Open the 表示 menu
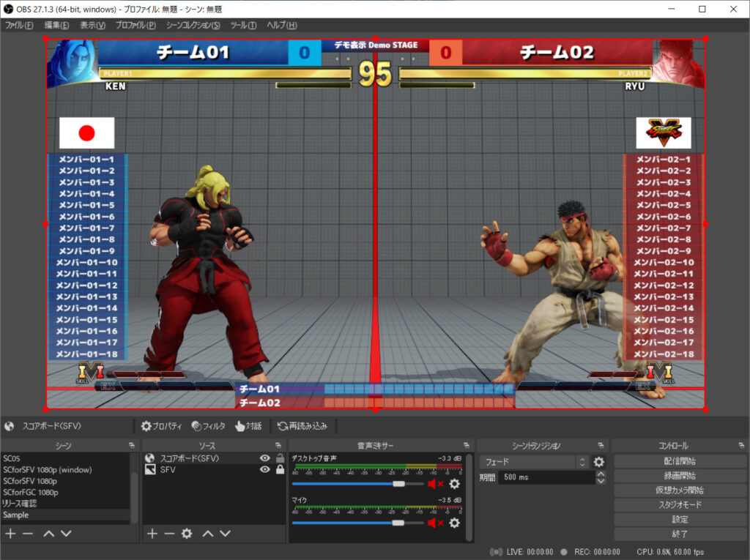Image resolution: width=750 pixels, height=560 pixels. pyautogui.click(x=92, y=26)
